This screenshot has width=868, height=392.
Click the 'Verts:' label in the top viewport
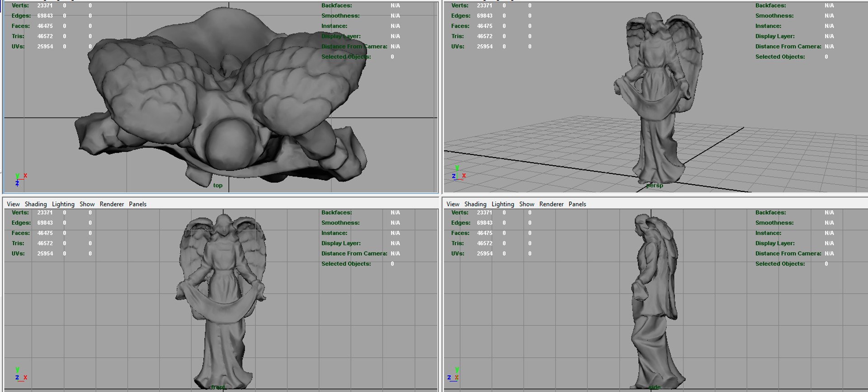tap(20, 5)
